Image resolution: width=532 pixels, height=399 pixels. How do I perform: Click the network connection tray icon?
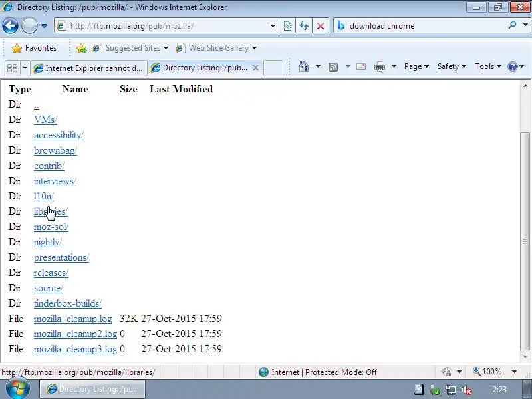[451, 390]
